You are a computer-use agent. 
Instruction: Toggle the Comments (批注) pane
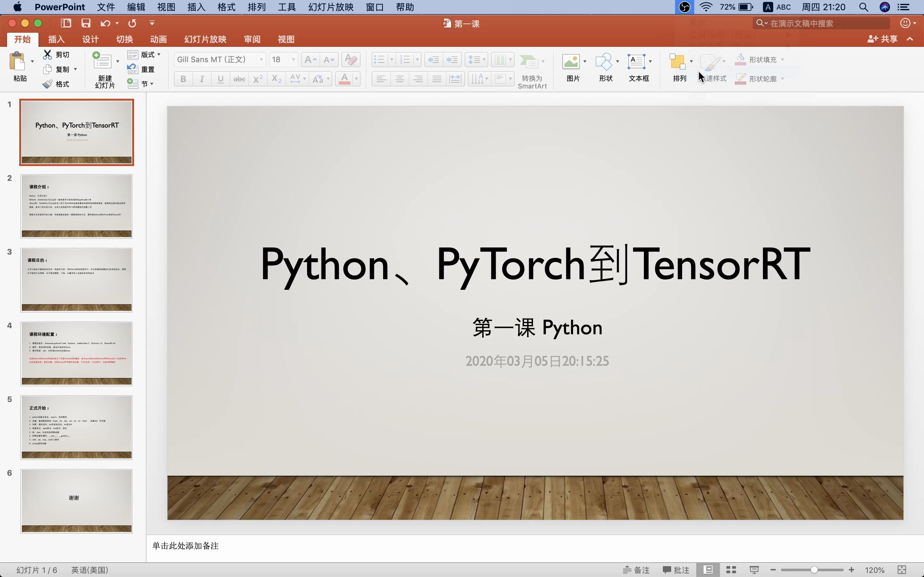click(676, 570)
